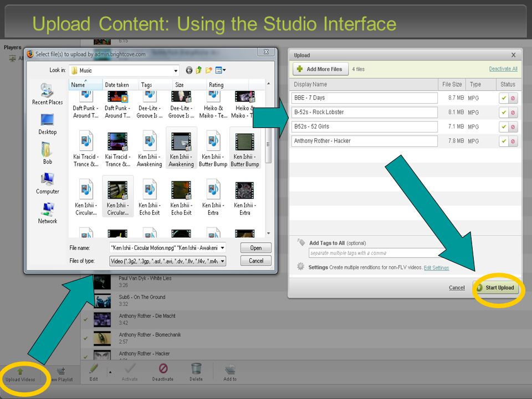The height and width of the screenshot is (399, 532).
Task: Select Ken Ishii - Awakening video file
Action: (181, 149)
